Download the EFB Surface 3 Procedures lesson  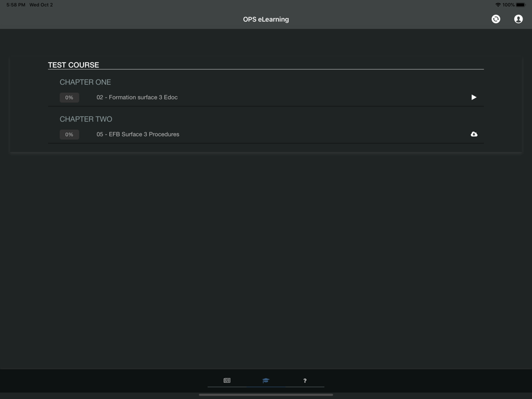[474, 134]
